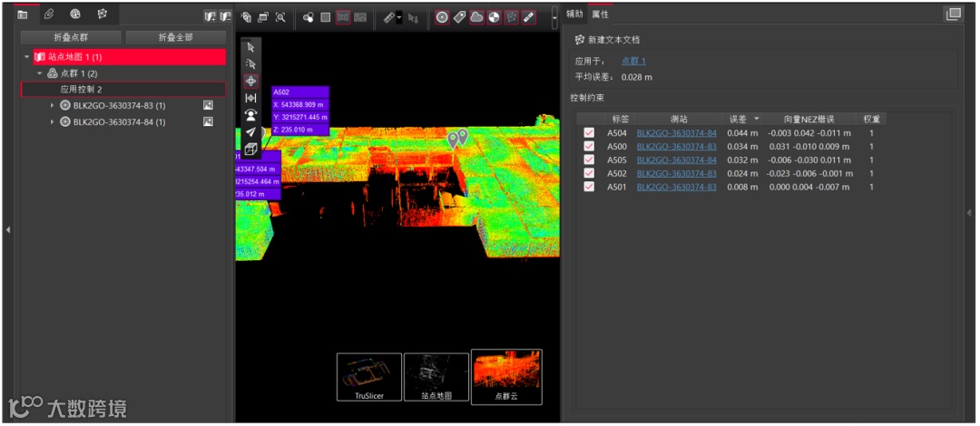Click the add sitemap icon
980x426 pixels.
[211, 17]
